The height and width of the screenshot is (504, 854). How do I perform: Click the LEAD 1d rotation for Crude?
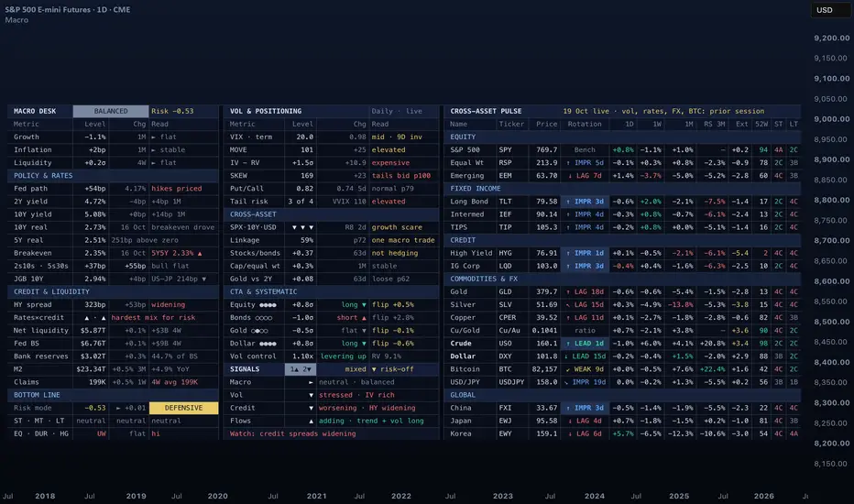[586, 344]
